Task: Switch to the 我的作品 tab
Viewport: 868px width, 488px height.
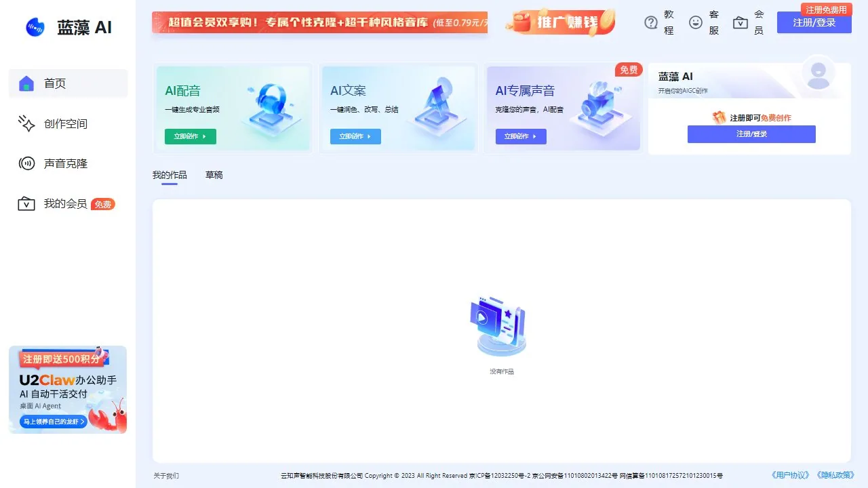Action: 170,175
